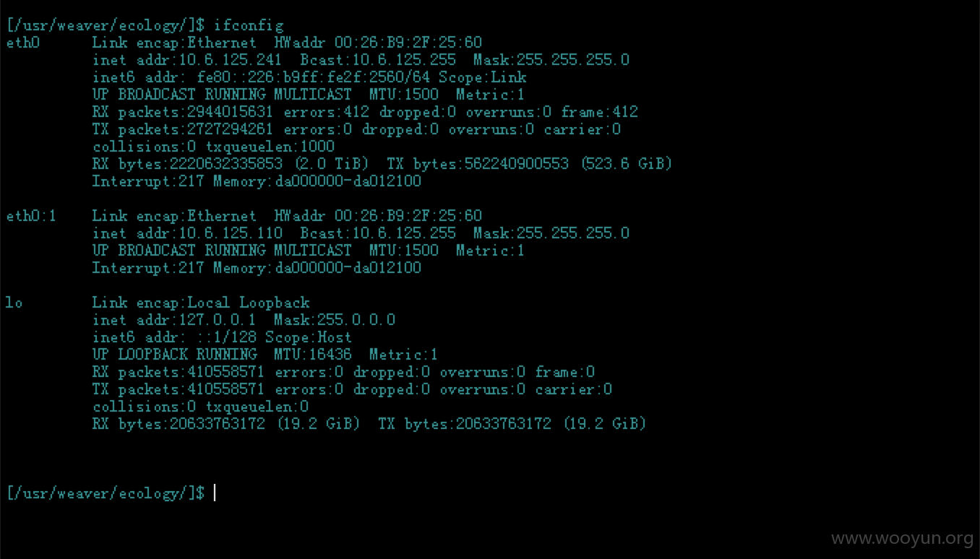
Task: Click the MTU:16436 value on loopback
Action: 312,355
